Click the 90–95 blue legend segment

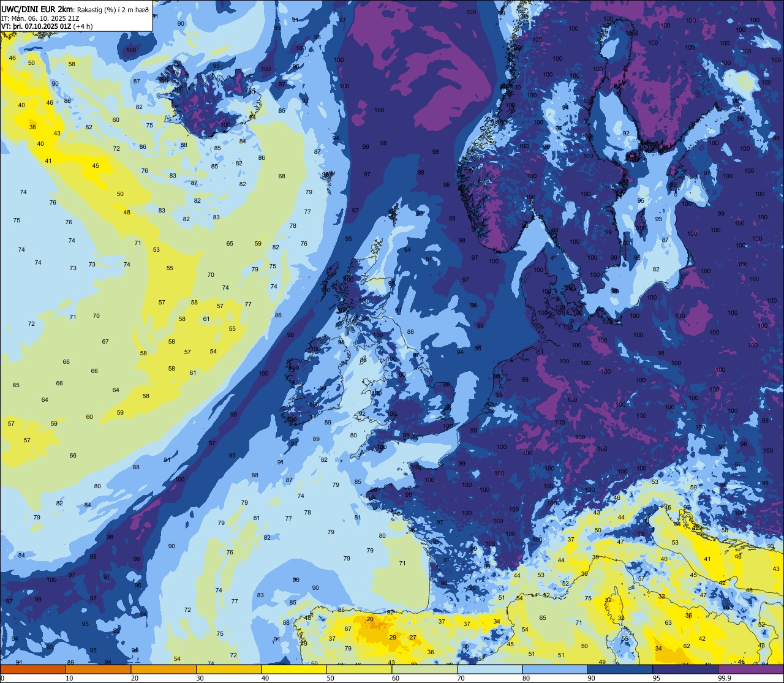point(620,669)
